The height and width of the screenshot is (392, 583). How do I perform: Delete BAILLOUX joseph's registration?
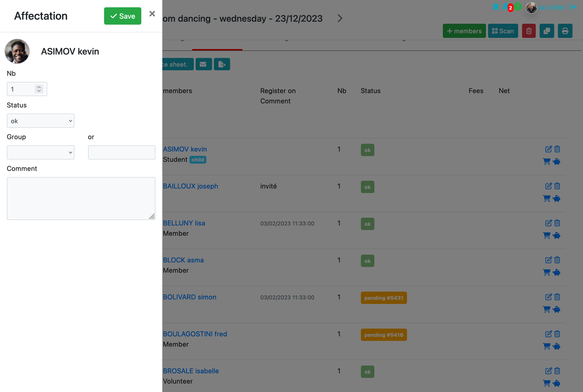coord(557,186)
